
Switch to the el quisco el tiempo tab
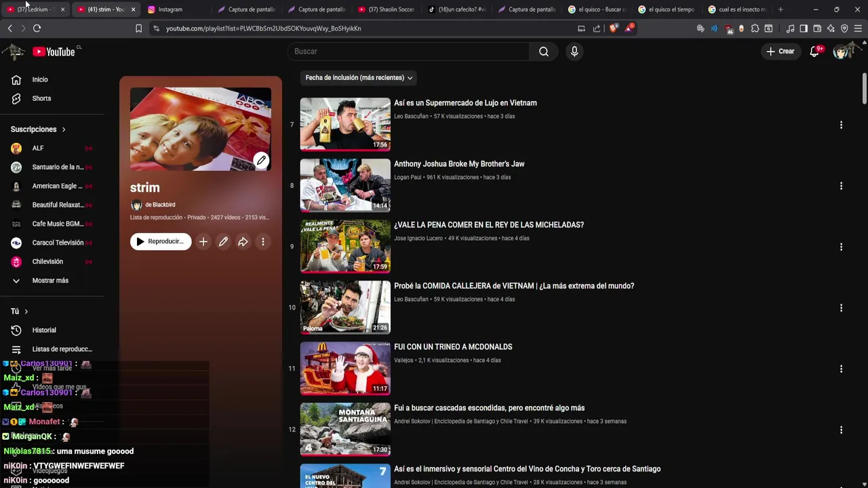(668, 9)
